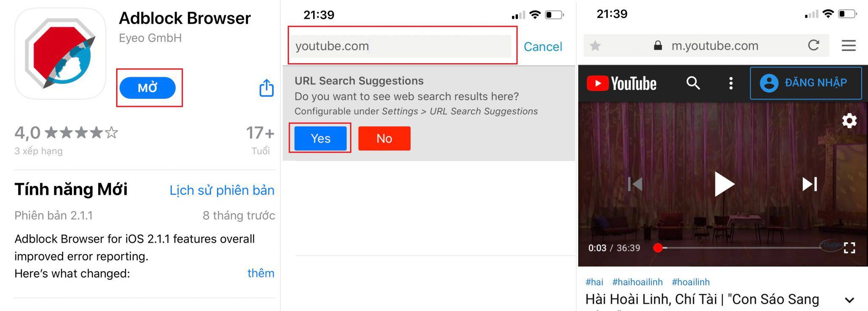Skip to next video
868x311 pixels.
[809, 184]
